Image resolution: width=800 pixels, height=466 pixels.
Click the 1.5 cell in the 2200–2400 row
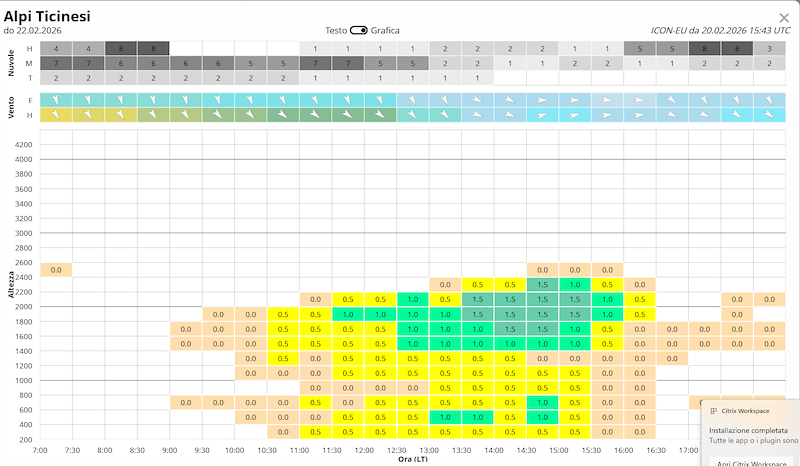(542, 285)
